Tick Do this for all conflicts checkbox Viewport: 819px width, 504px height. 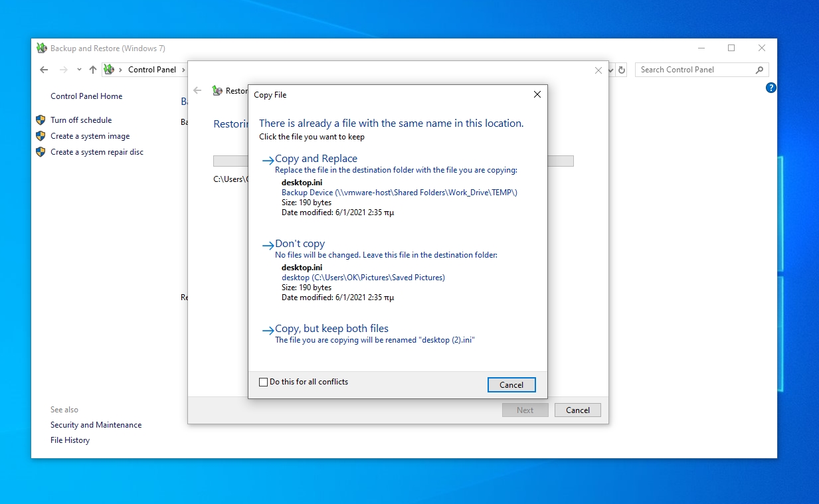tap(263, 382)
